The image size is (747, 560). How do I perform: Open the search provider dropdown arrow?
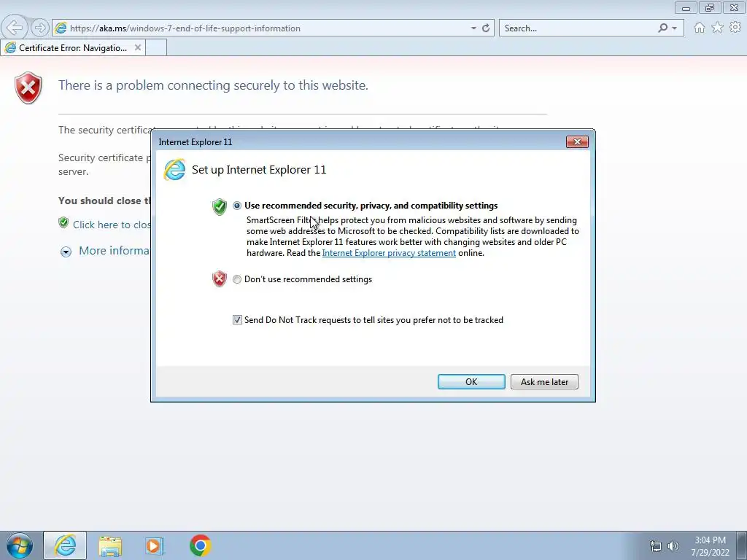pyautogui.click(x=674, y=28)
